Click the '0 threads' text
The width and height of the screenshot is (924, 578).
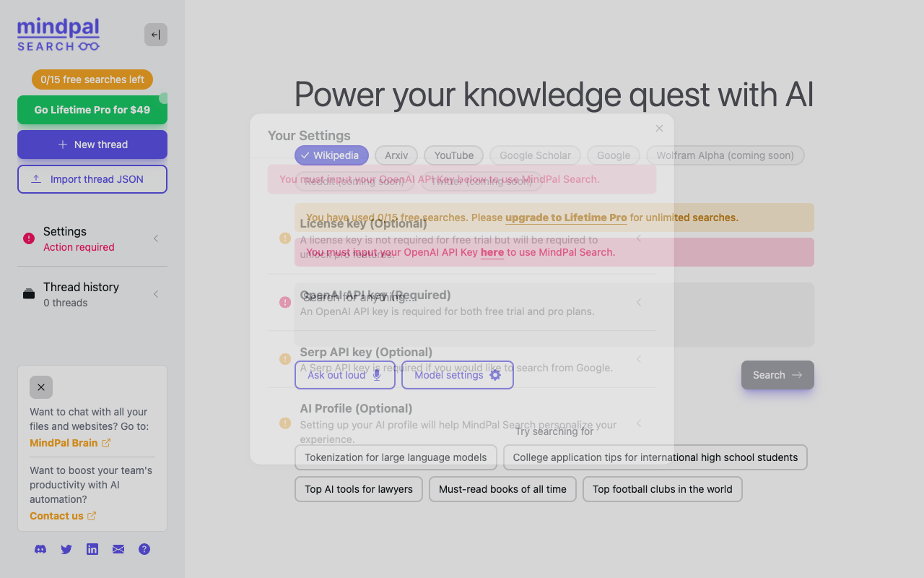pos(65,303)
